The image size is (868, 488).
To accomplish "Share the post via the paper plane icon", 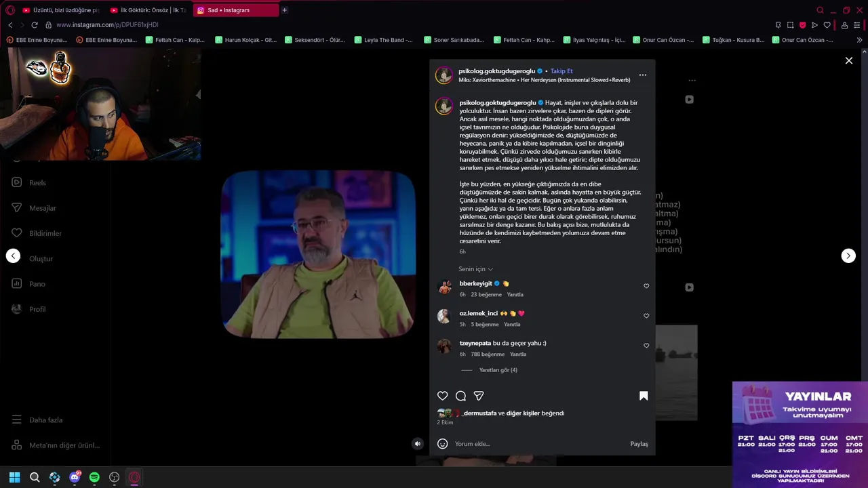I will [x=479, y=396].
